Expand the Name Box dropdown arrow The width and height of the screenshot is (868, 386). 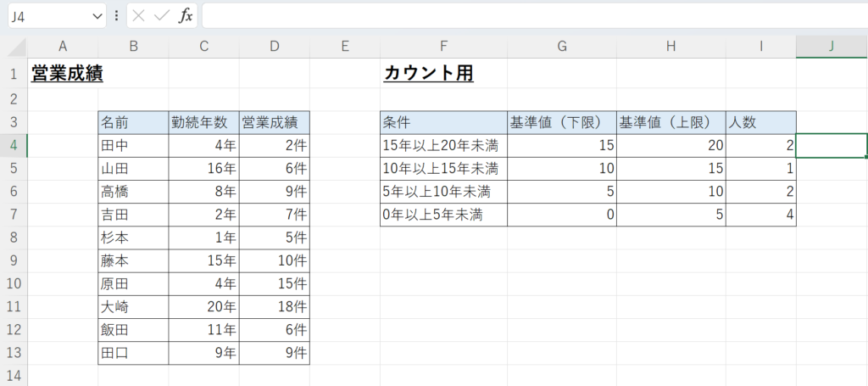[95, 16]
